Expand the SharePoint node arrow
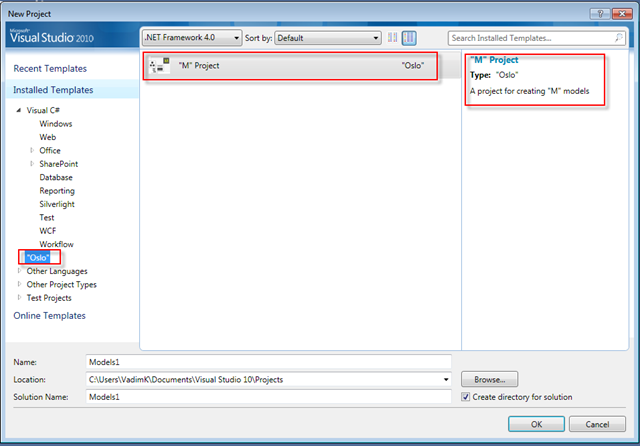Image resolution: width=640 pixels, height=446 pixels. 32,164
